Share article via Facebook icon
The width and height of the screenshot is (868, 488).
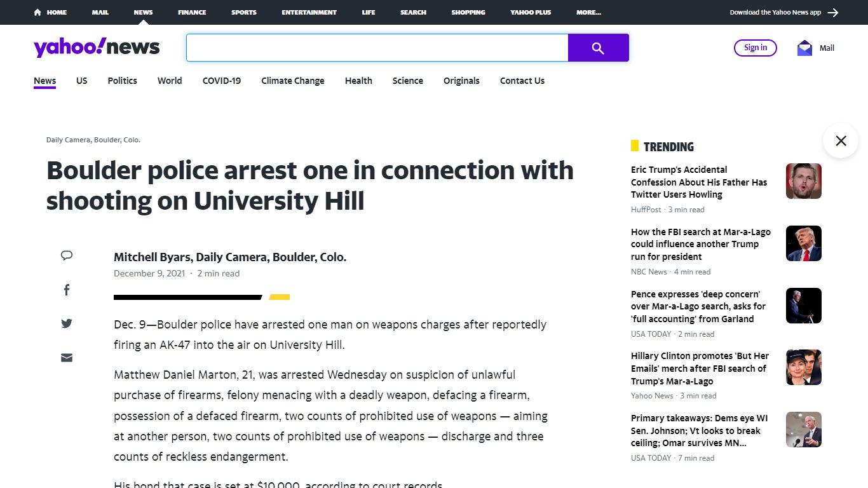(x=67, y=290)
